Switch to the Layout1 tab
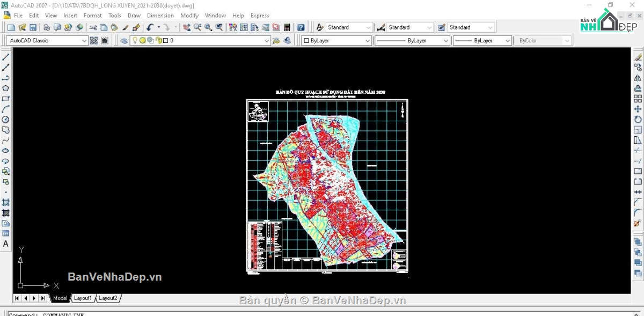 click(83, 298)
